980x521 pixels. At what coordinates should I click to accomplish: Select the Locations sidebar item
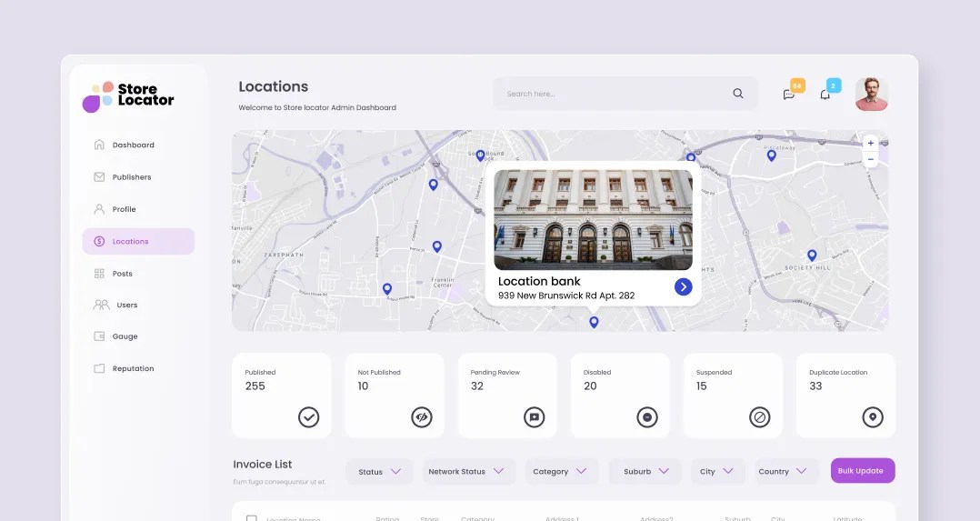(x=138, y=242)
